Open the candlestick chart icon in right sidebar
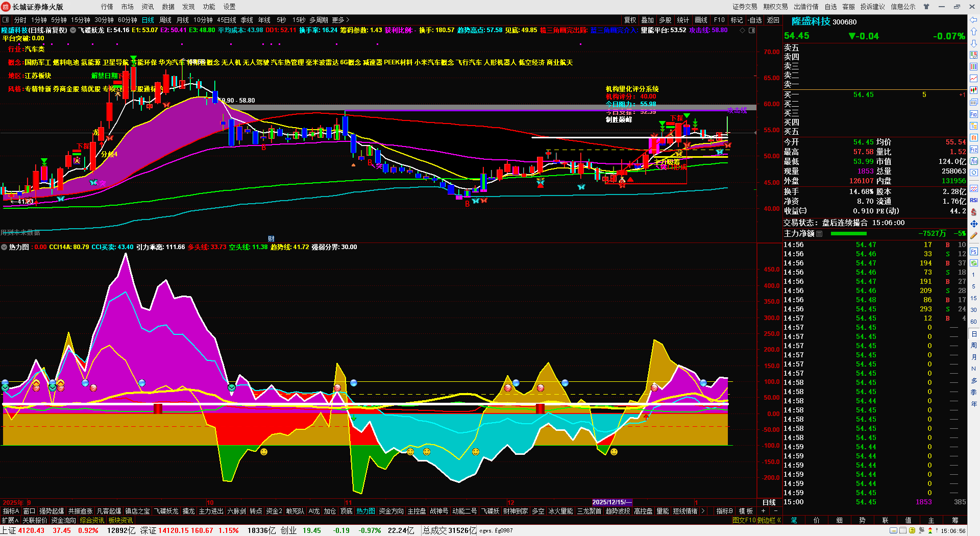Viewport: 980px width, 536px height. pyautogui.click(x=974, y=90)
